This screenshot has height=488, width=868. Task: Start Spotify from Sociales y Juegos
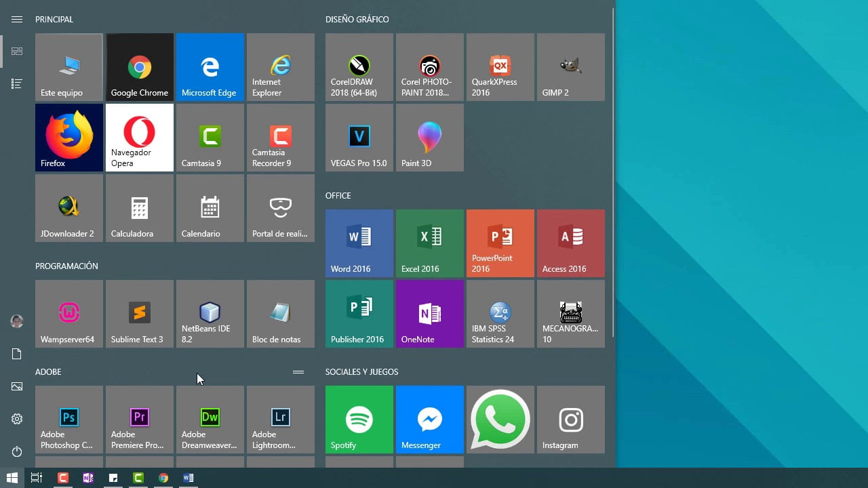[359, 419]
